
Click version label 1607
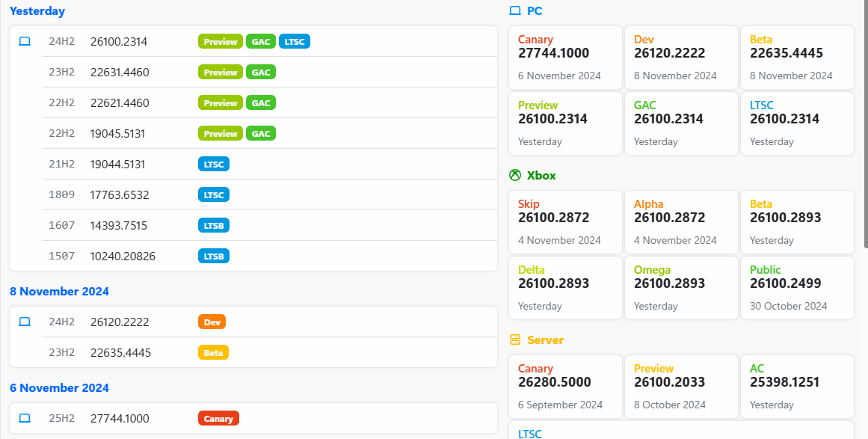(61, 225)
